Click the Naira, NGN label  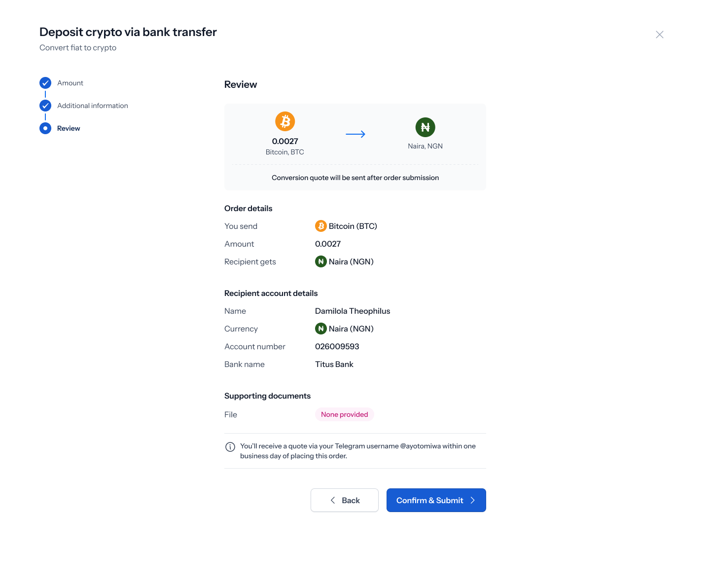(x=426, y=146)
